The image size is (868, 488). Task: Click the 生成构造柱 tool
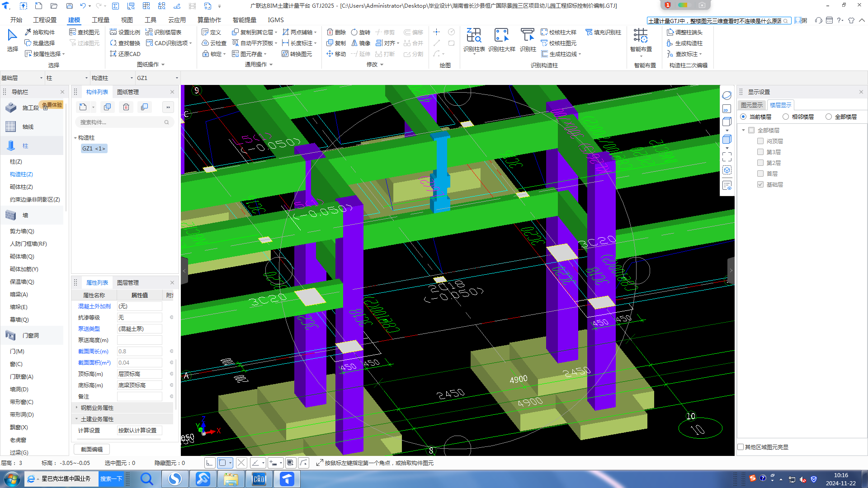point(684,43)
